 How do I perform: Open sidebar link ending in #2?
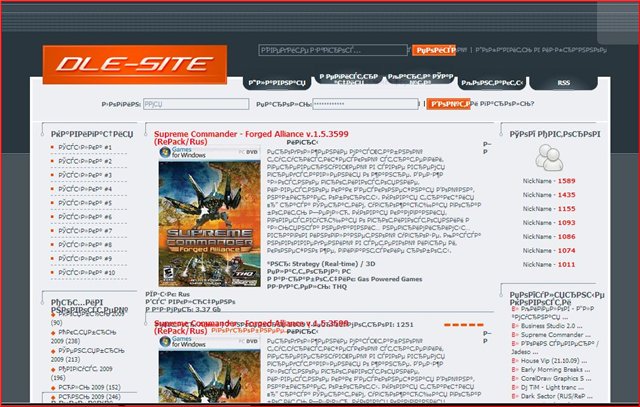pos(85,161)
